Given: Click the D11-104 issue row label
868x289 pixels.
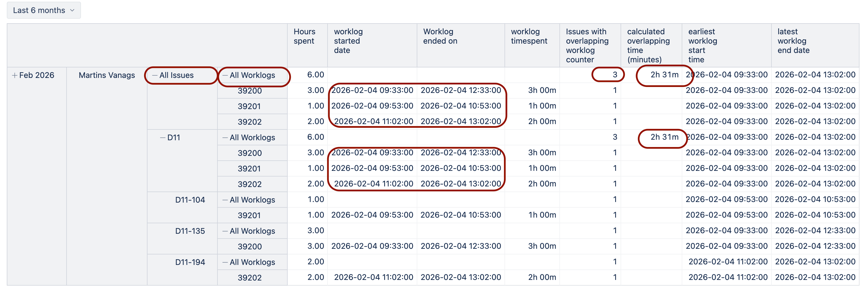Looking at the screenshot, I should click(x=190, y=200).
